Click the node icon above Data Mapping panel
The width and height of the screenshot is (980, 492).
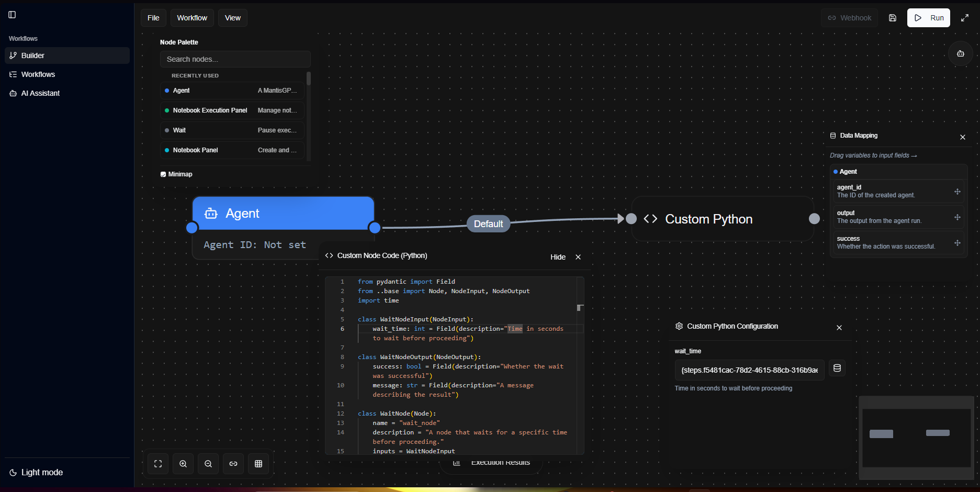[960, 53]
